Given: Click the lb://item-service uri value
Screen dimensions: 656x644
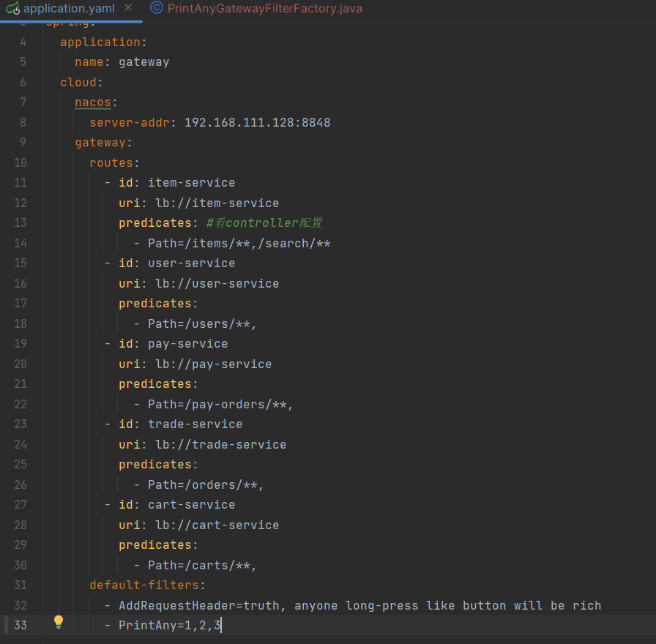Looking at the screenshot, I should coord(217,203).
